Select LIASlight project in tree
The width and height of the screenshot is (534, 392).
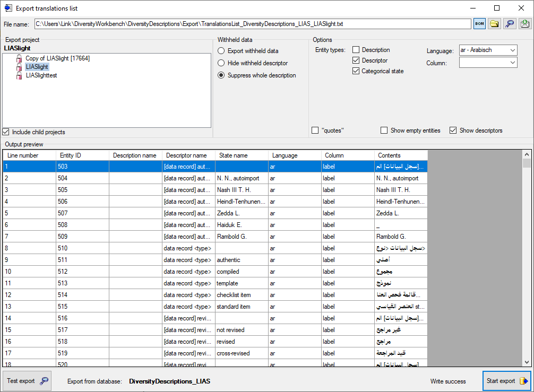pyautogui.click(x=37, y=67)
